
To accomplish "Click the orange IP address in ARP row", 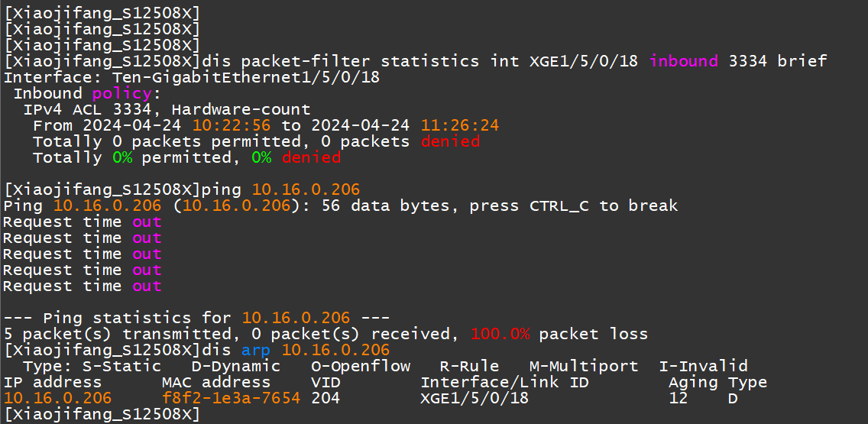I will tap(57, 398).
